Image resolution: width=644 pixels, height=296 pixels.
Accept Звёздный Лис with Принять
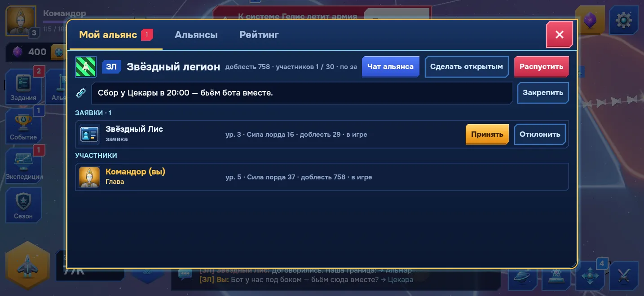click(x=487, y=135)
